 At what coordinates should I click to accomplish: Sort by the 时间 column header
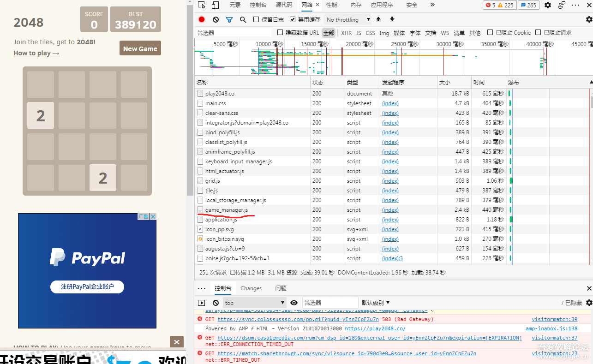pos(489,82)
